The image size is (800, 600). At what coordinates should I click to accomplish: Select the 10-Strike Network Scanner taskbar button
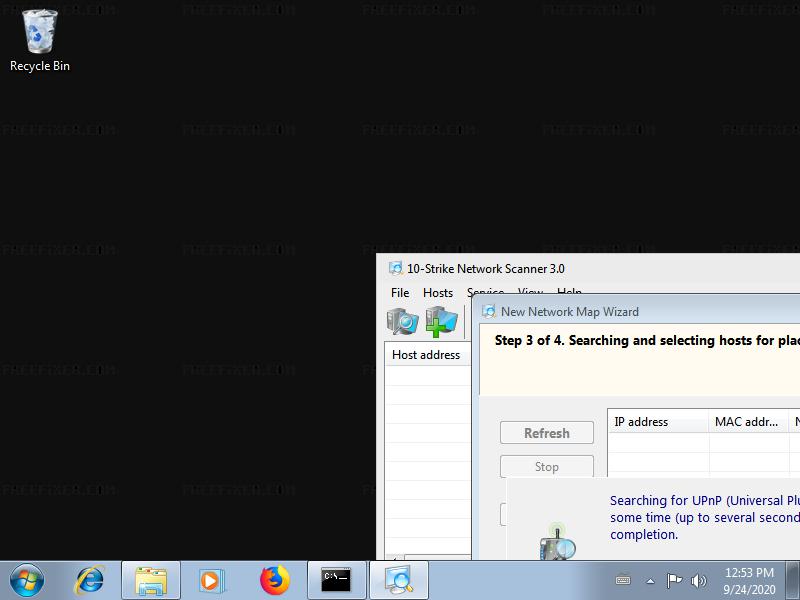tap(398, 580)
